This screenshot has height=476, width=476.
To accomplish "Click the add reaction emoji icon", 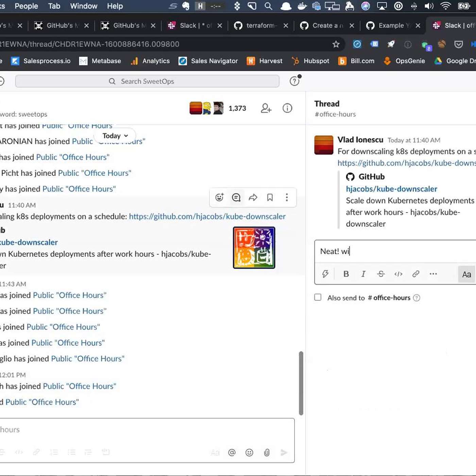I will (x=219, y=197).
